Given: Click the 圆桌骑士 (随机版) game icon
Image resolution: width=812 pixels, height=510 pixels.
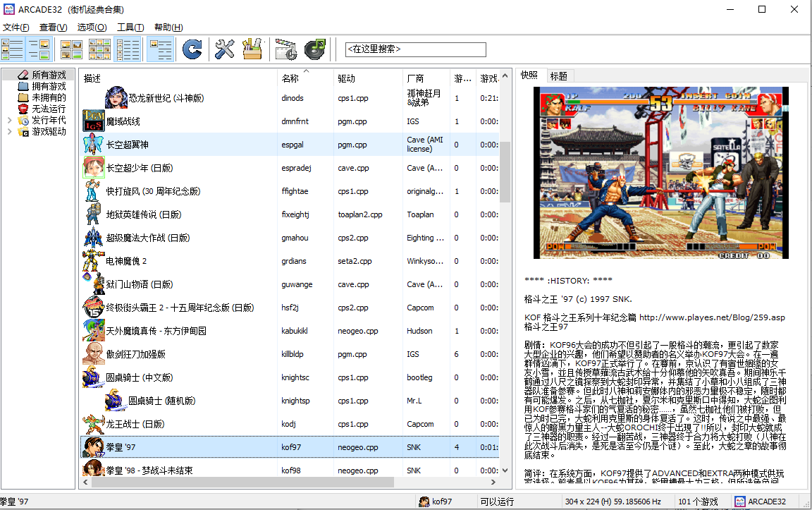Looking at the screenshot, I should coord(116,401).
